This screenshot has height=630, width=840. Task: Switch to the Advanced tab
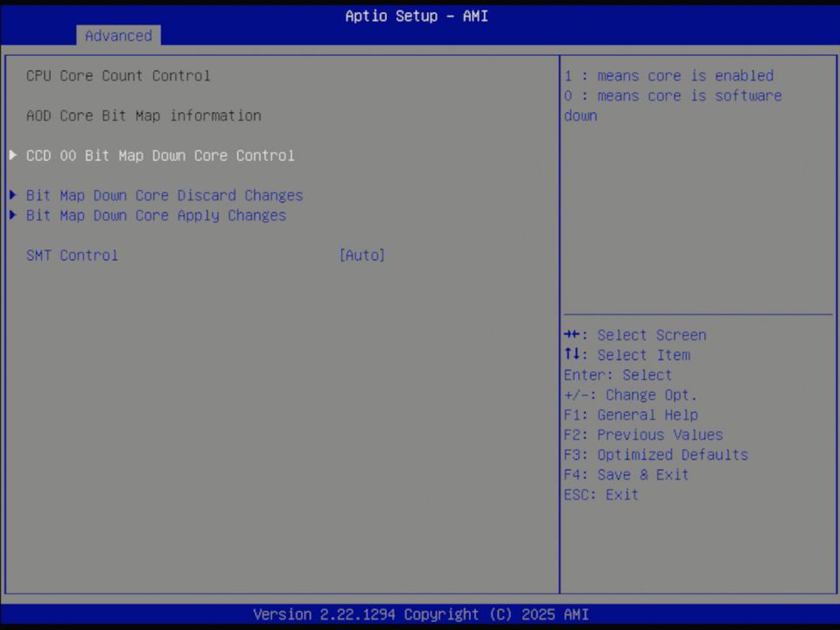tap(118, 36)
